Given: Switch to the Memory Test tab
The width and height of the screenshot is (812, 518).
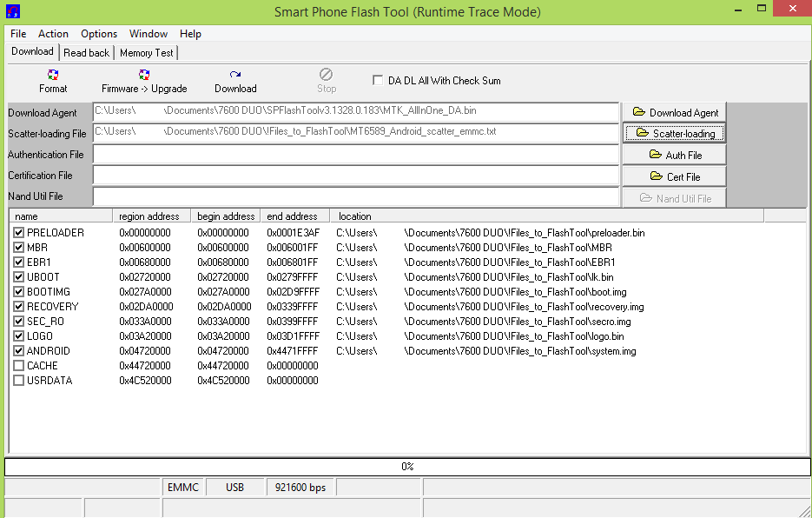Looking at the screenshot, I should 146,53.
